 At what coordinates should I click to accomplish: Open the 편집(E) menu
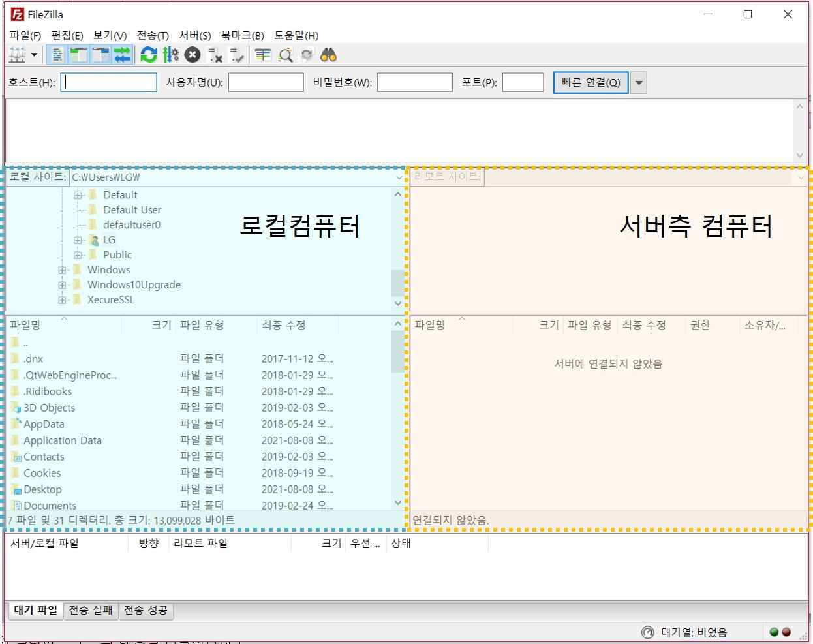67,35
